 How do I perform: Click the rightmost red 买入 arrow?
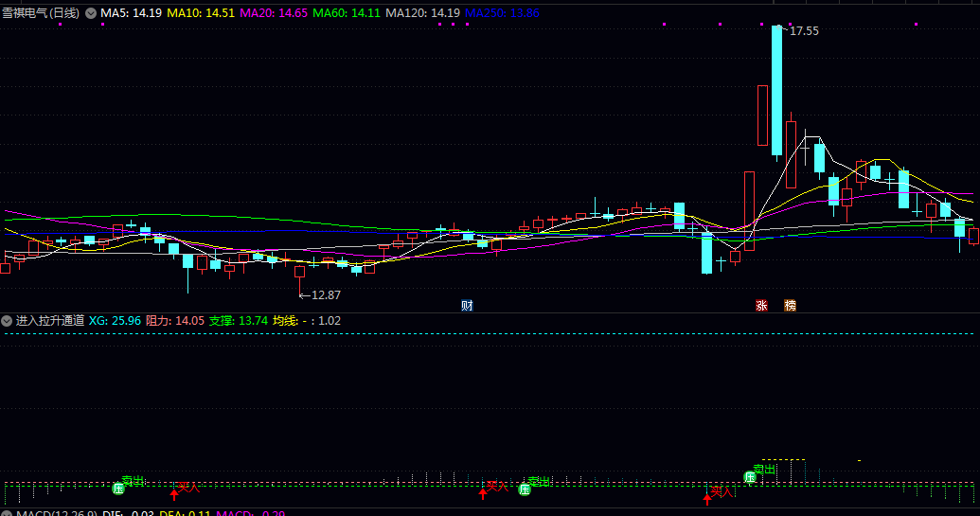click(707, 500)
